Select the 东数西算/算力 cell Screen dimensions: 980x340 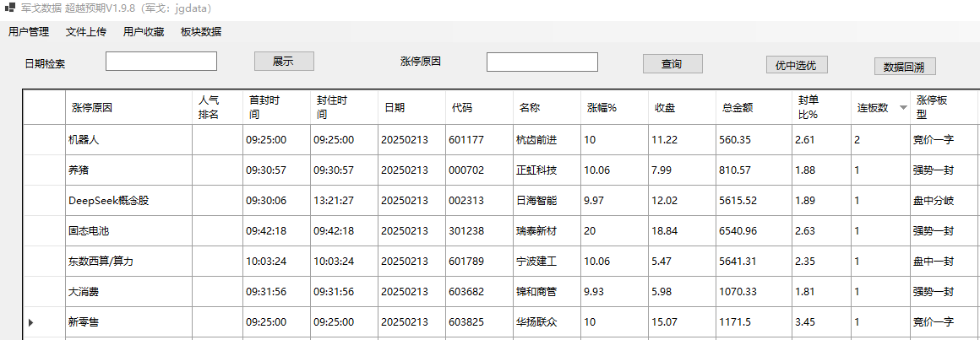coord(128,261)
